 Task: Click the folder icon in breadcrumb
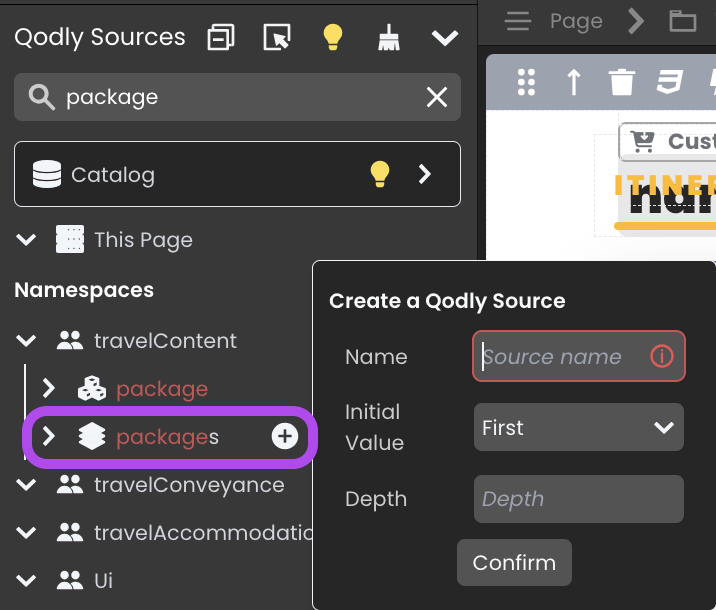pyautogui.click(x=682, y=21)
